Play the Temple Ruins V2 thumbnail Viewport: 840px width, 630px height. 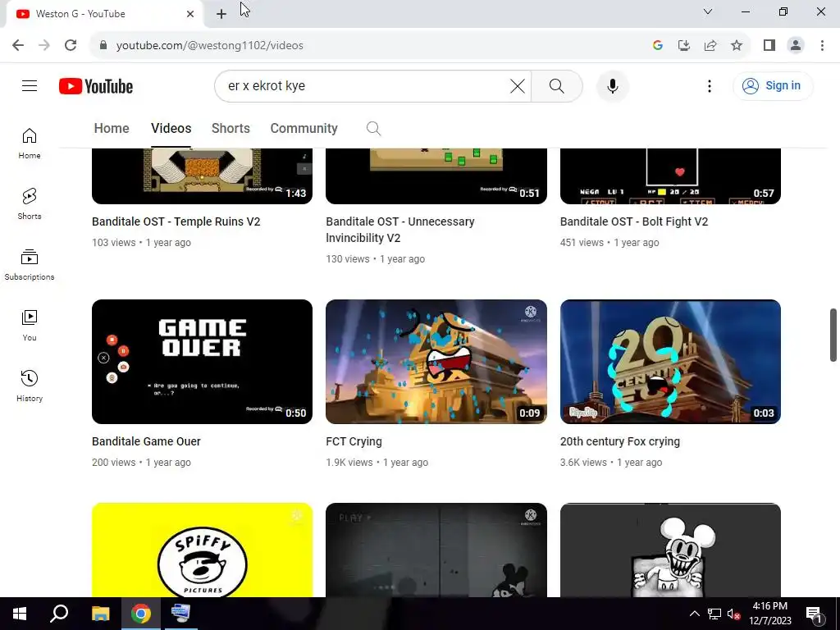[x=202, y=176]
